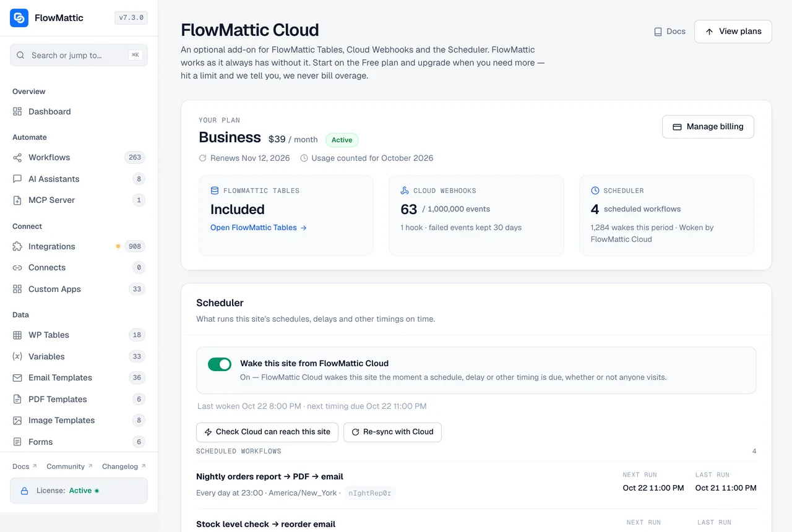
Task: Click the PDF Templates document icon
Action: pos(17,399)
